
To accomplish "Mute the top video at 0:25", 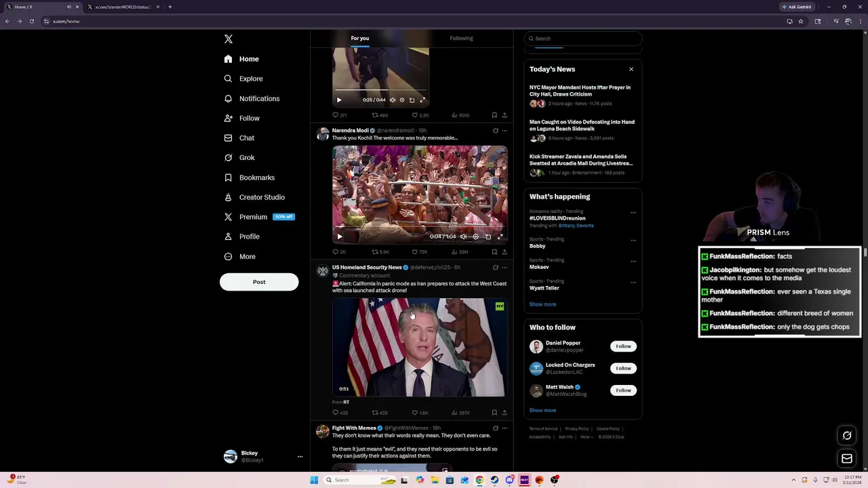I will pyautogui.click(x=392, y=100).
